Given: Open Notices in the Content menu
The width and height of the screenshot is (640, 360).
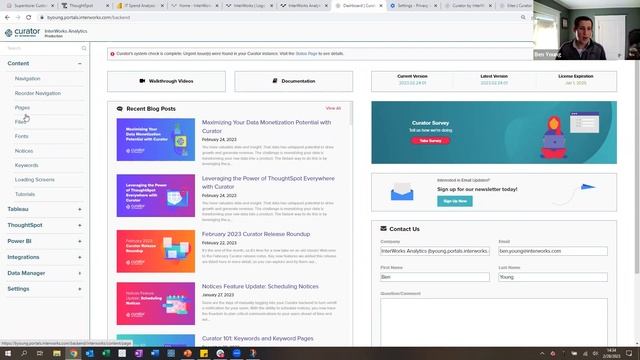Looking at the screenshot, I should (24, 151).
